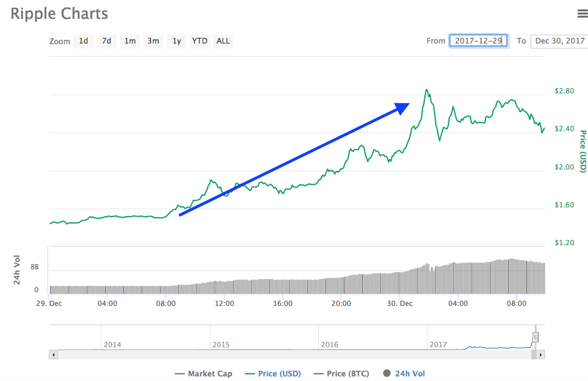Click the navigator horizontal scrollbar track

click(x=294, y=355)
